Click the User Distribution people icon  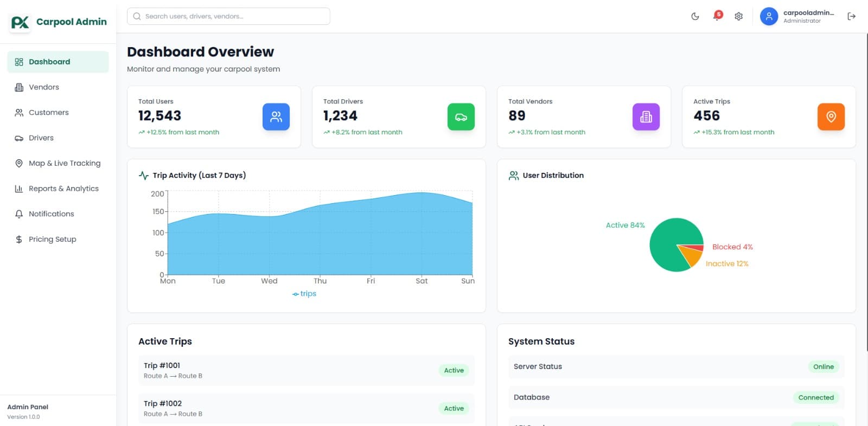click(514, 176)
